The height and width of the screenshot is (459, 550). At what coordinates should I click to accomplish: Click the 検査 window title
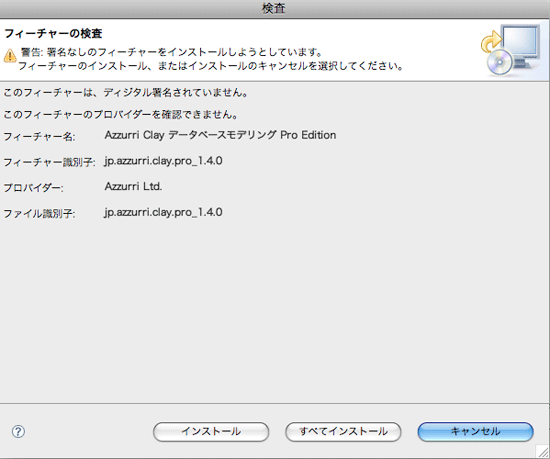[274, 8]
